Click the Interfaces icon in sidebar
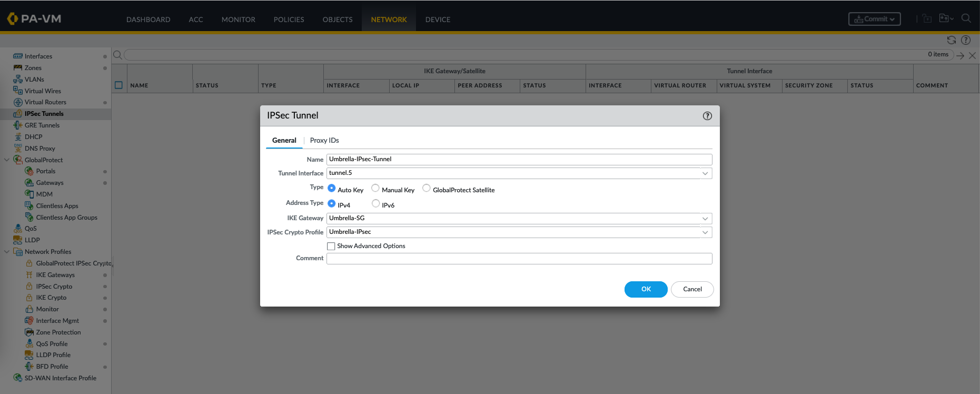The image size is (980, 394). point(18,56)
